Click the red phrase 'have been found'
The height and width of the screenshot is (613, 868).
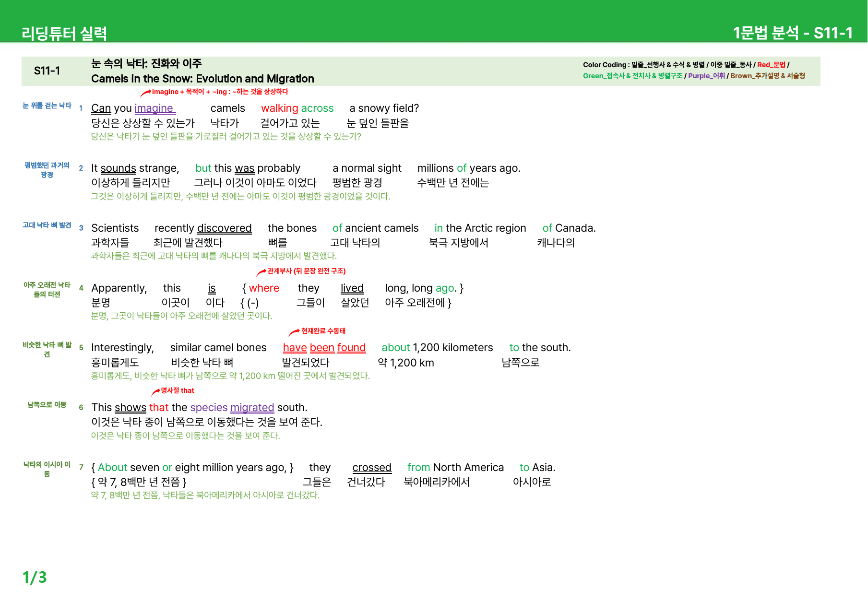[324, 348]
